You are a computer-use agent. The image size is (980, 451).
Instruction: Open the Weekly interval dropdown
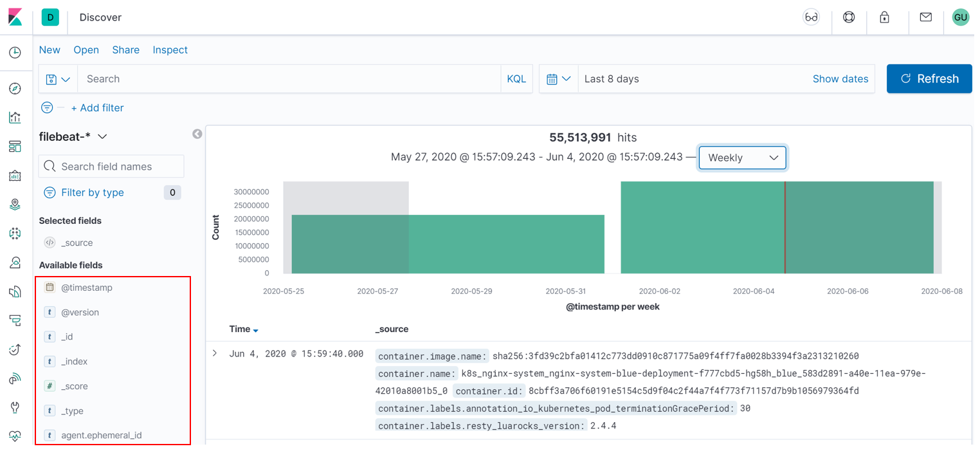click(x=743, y=158)
